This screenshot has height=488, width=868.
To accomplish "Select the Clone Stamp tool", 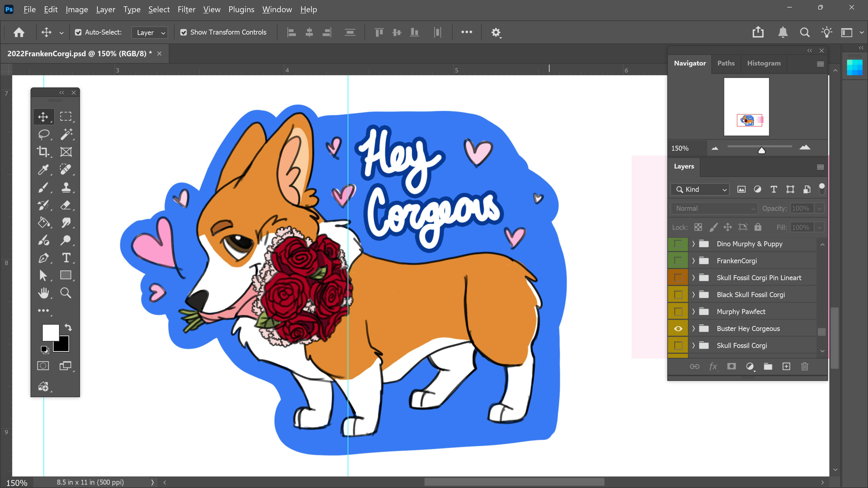I will pos(66,187).
